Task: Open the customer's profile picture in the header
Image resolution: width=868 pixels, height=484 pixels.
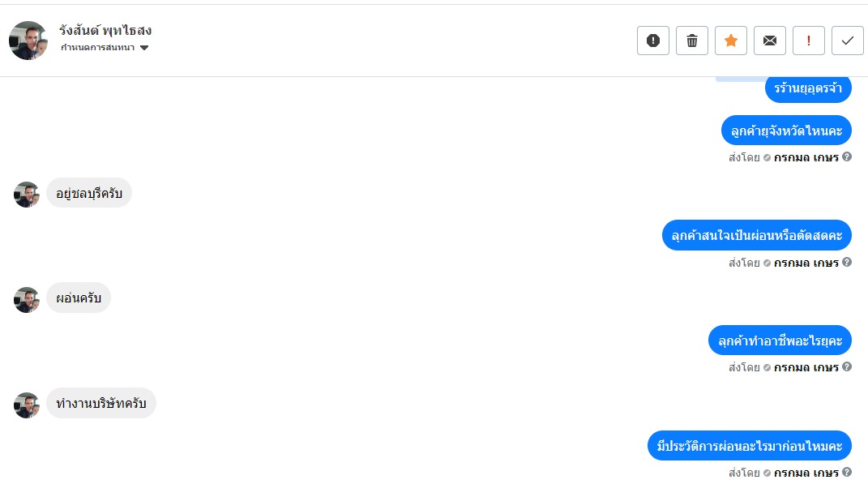Action: (28, 41)
